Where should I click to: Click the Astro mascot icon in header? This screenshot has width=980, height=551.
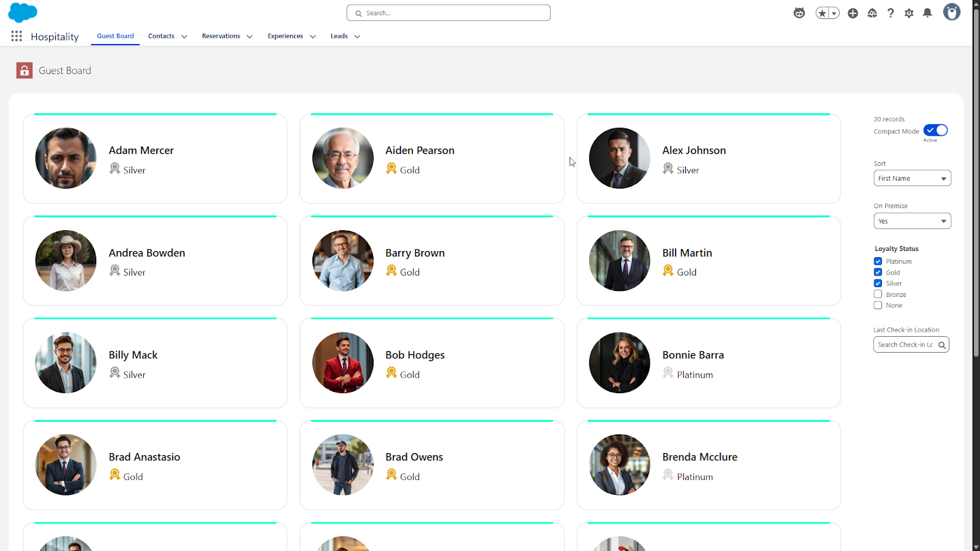pyautogui.click(x=799, y=13)
